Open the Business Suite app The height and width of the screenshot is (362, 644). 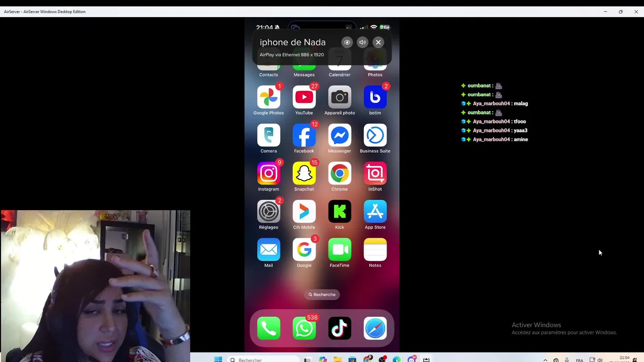tap(375, 135)
